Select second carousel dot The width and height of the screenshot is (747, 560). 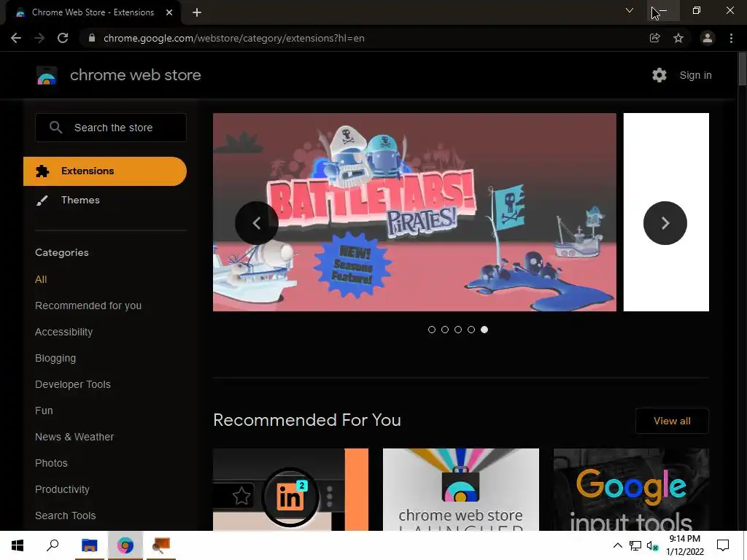click(445, 330)
